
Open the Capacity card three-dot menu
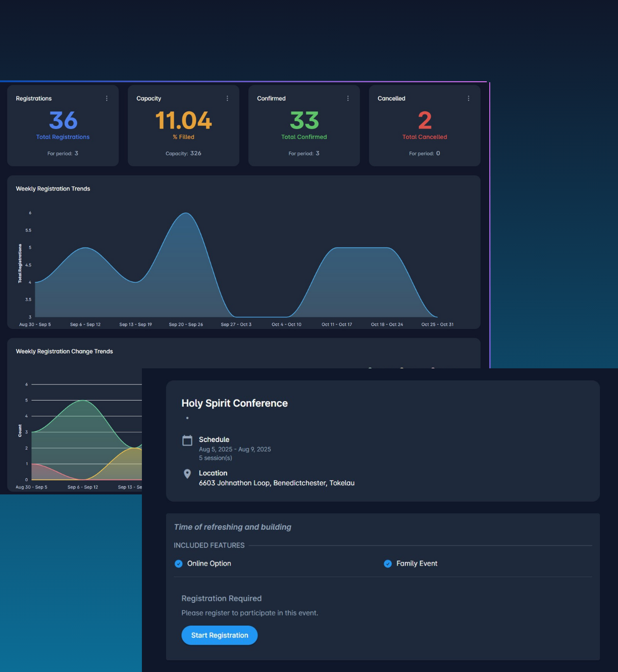[227, 98]
